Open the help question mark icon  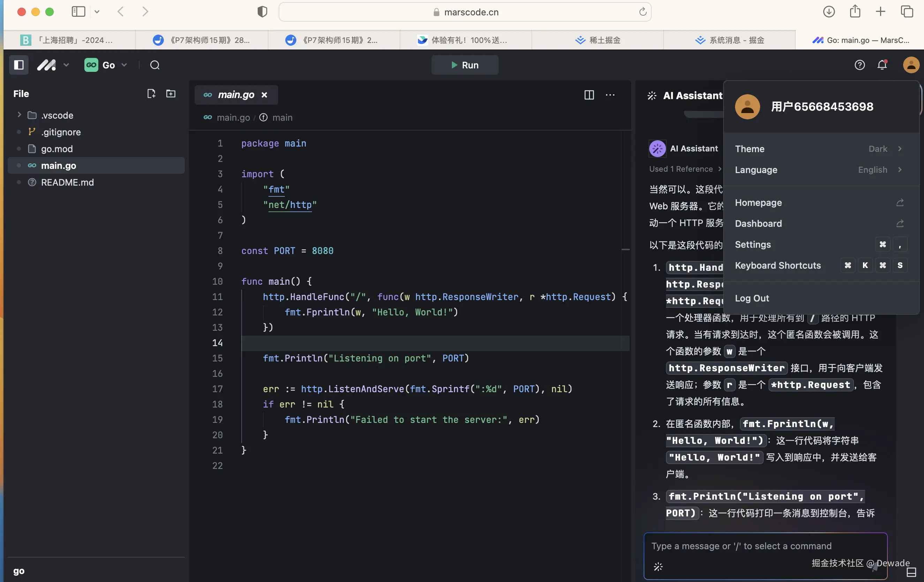859,65
